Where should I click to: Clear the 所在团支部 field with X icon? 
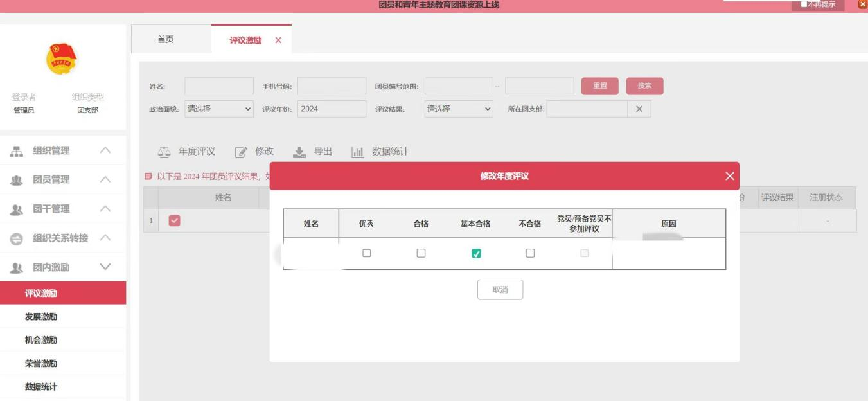pos(639,109)
